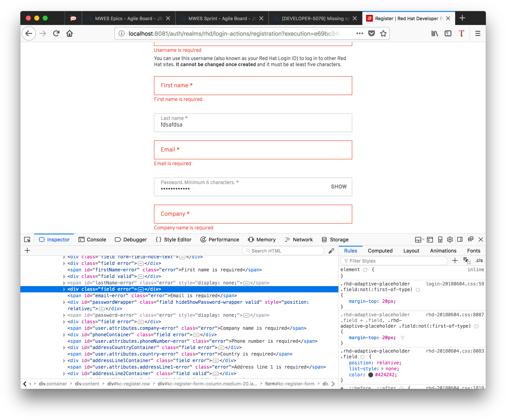Reload the current page
This screenshot has height=420, width=506.
click(x=56, y=33)
